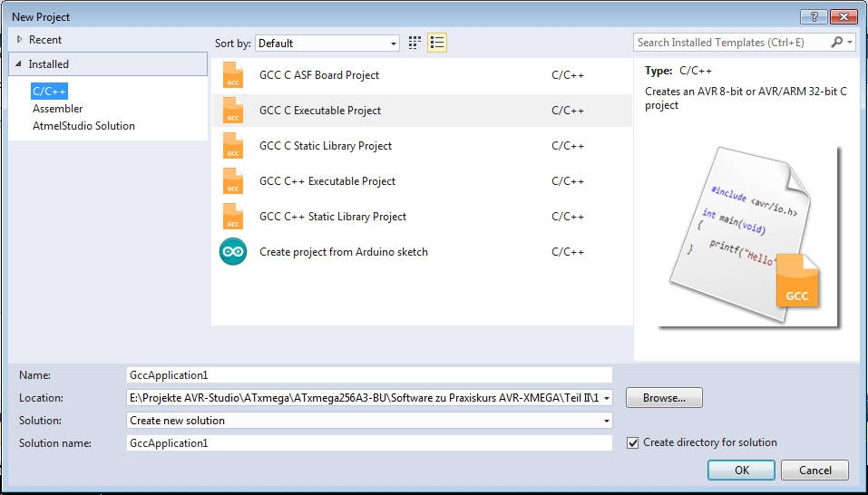Viewport: 868px width, 495px height.
Task: Open the search options dropdown arrow
Action: [x=850, y=42]
